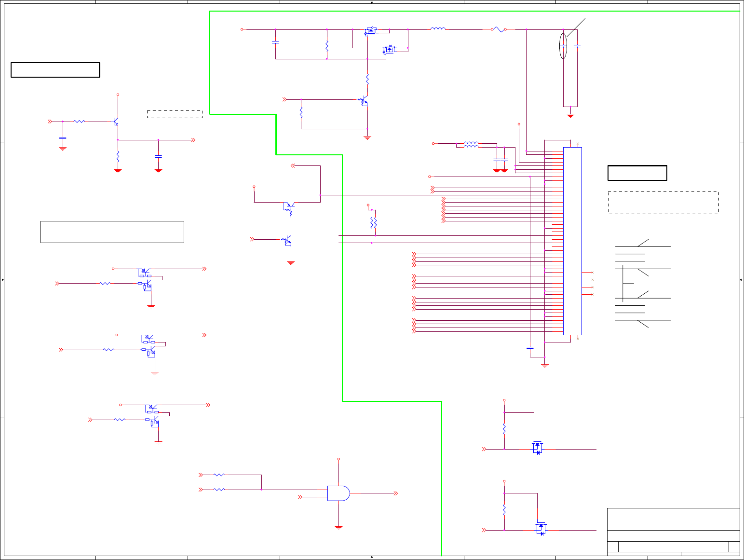Select the large dashed rectangle on right side
Image resolution: width=744 pixels, height=560 pixels.
[663, 203]
